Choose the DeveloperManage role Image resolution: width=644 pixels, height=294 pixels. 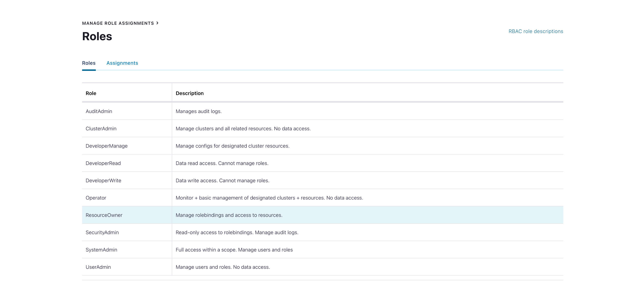click(106, 146)
